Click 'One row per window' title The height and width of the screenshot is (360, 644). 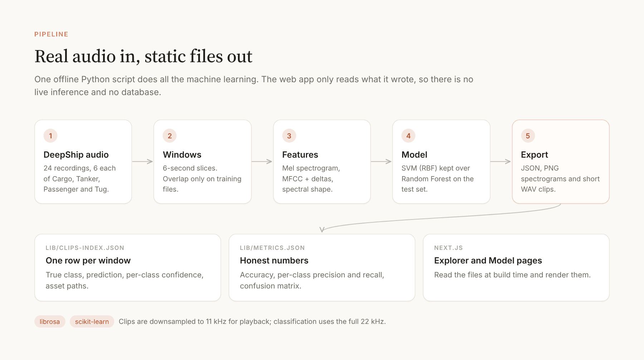tap(88, 261)
